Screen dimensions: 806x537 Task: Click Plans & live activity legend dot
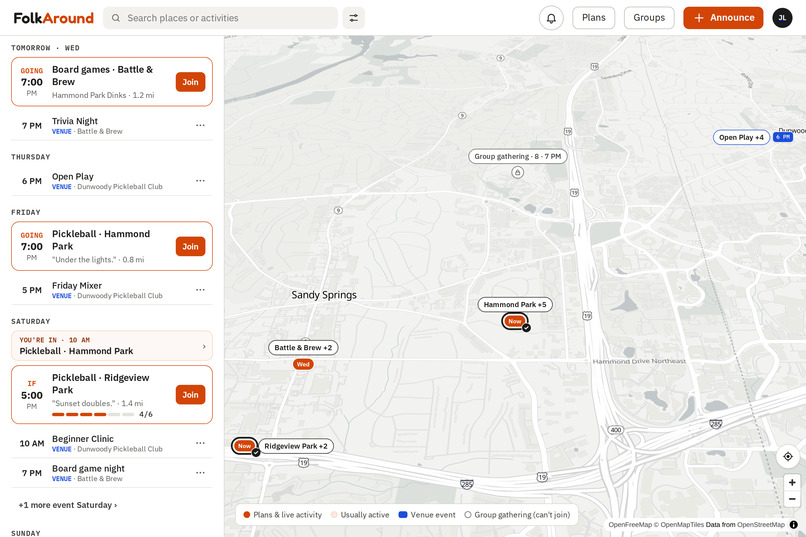(x=247, y=515)
